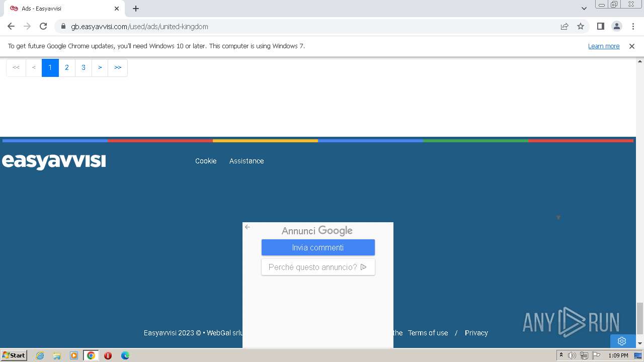The image size is (644, 362).
Task: Launch Internet Explorer from taskbar
Action: click(40, 355)
